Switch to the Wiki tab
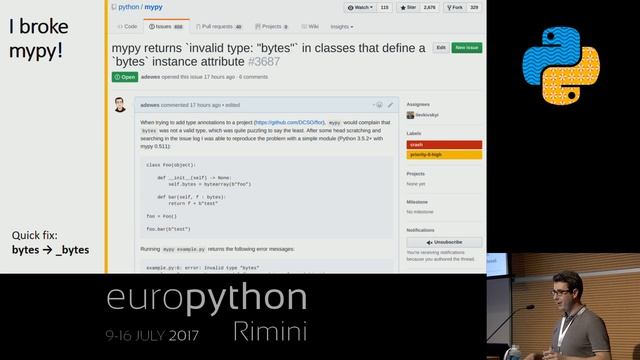The image size is (640, 360). click(x=310, y=27)
